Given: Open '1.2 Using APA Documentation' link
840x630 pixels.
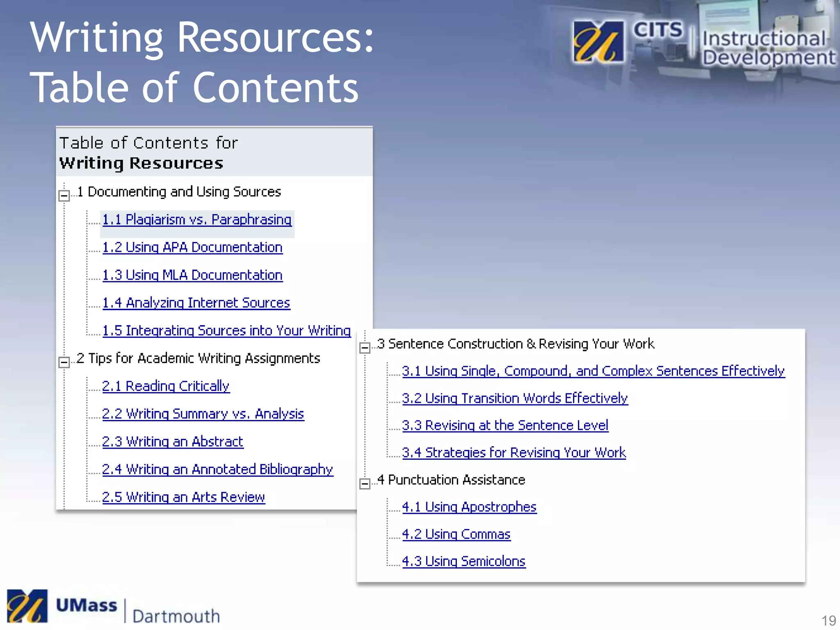Looking at the screenshot, I should 192,247.
